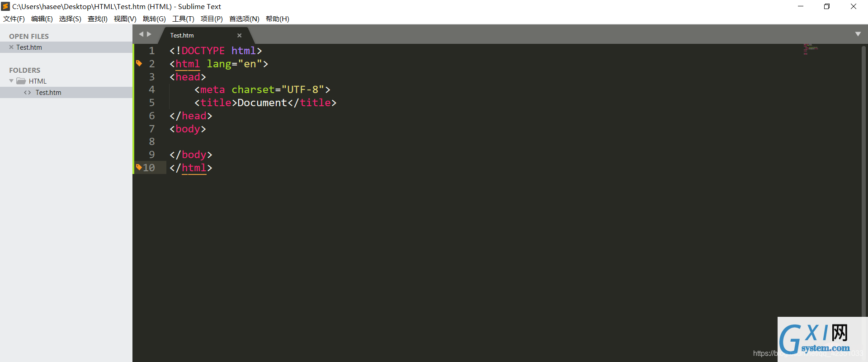Close Test.htm in Open Files list
868x362 pixels.
11,47
